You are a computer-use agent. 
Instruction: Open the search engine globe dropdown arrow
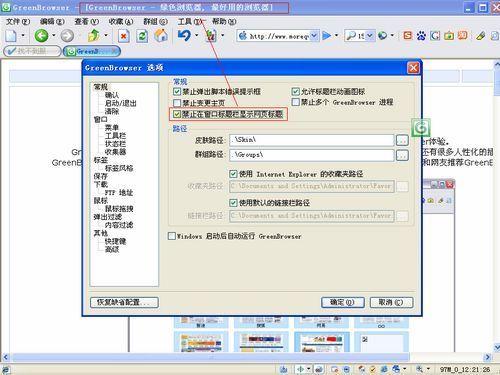392,35
